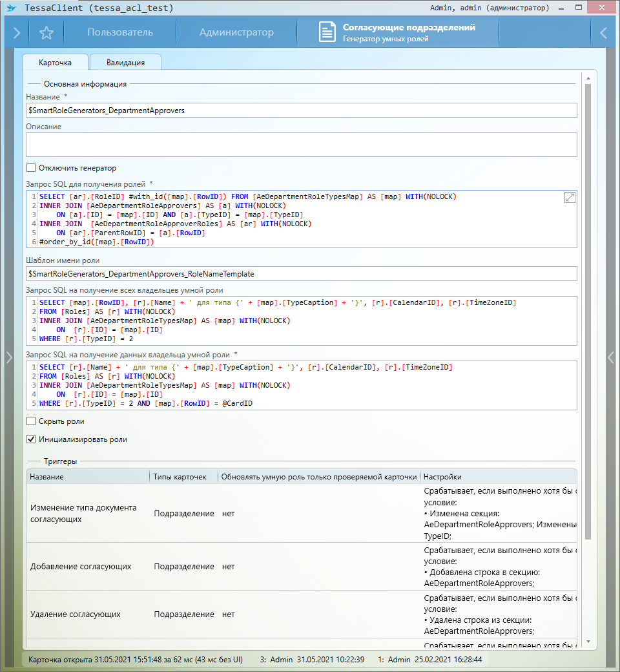
Task: Open the 'Пользователь' workspace tab
Action: click(120, 33)
